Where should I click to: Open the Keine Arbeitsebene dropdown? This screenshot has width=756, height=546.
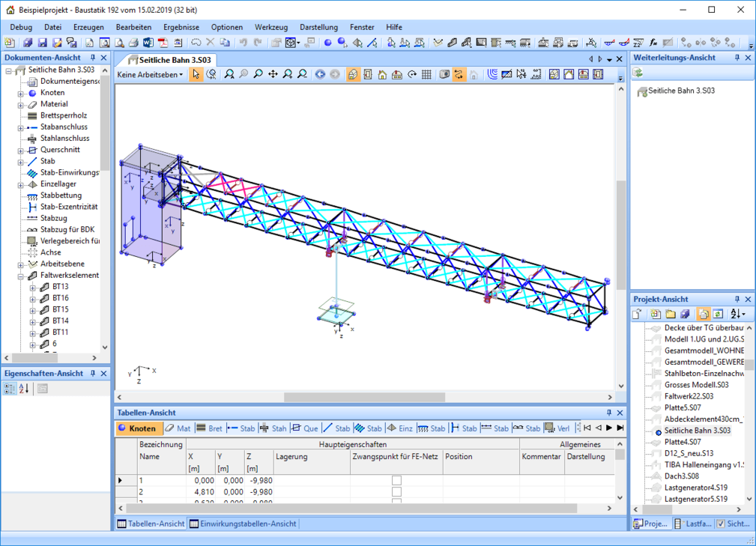click(x=150, y=74)
